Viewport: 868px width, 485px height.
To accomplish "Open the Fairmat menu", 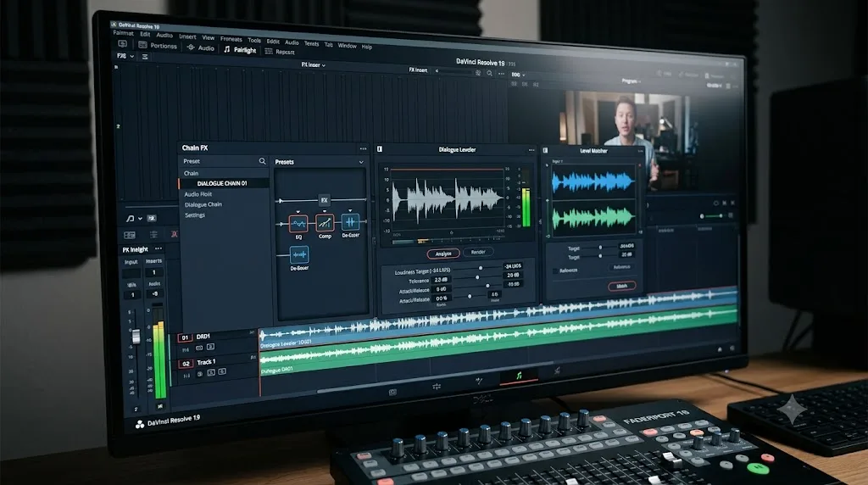I will pos(124,33).
